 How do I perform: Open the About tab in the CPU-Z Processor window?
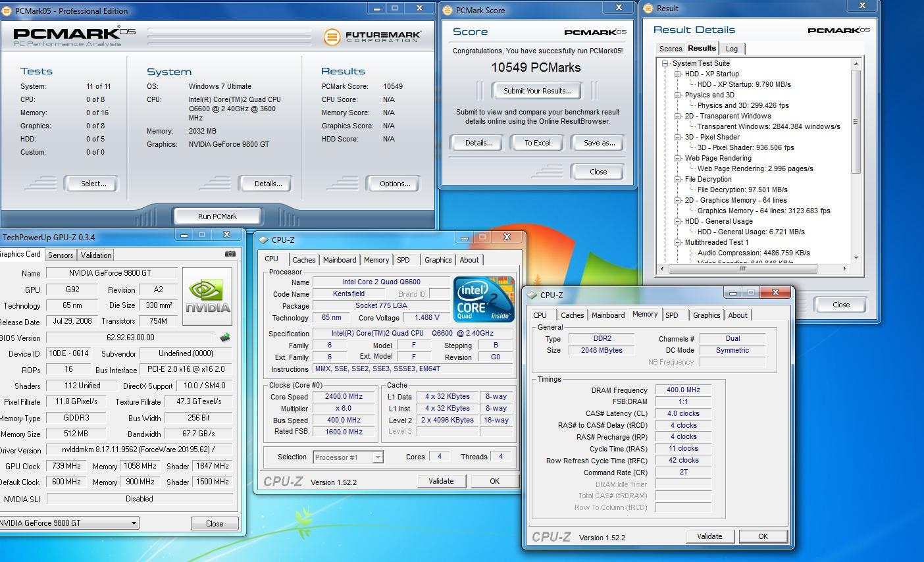coord(469,260)
